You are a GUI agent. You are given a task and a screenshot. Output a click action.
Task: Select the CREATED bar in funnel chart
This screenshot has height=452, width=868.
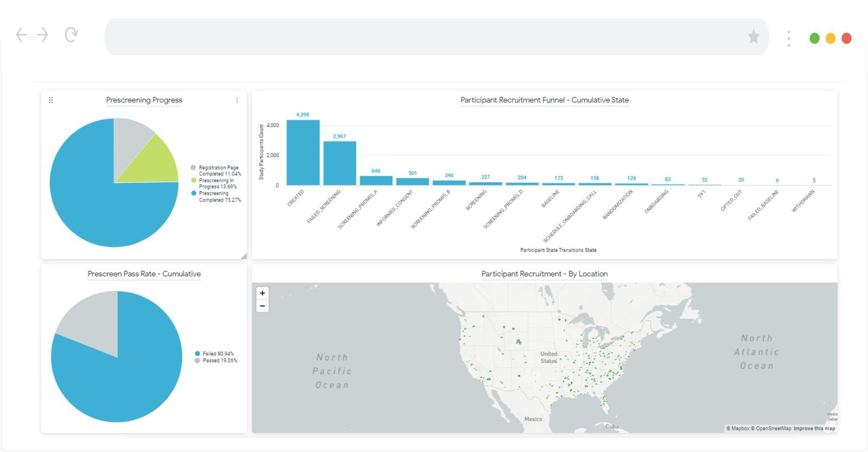(303, 153)
